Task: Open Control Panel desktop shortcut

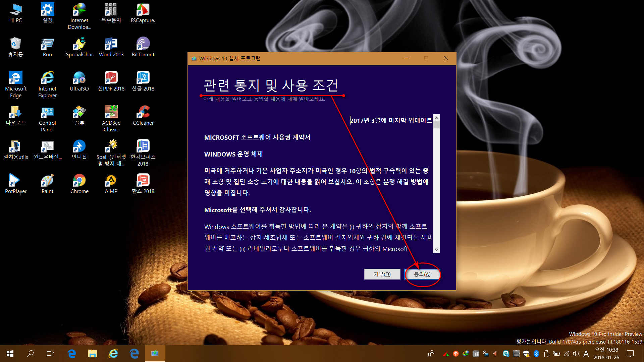Action: 47,119
